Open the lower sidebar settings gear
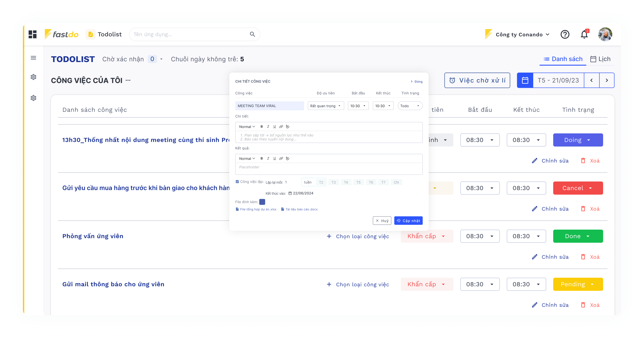The image size is (644, 338). [x=34, y=98]
